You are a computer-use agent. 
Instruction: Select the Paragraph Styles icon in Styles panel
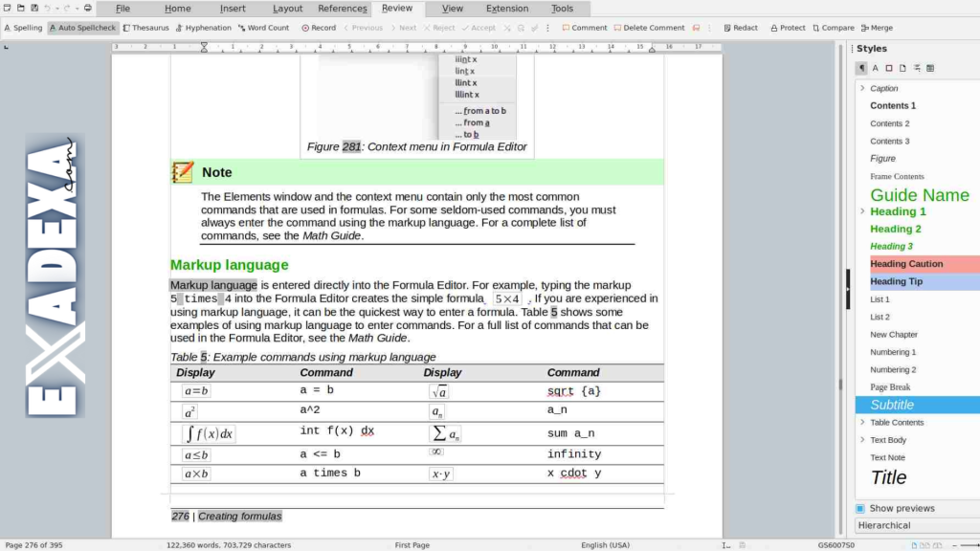(x=861, y=68)
